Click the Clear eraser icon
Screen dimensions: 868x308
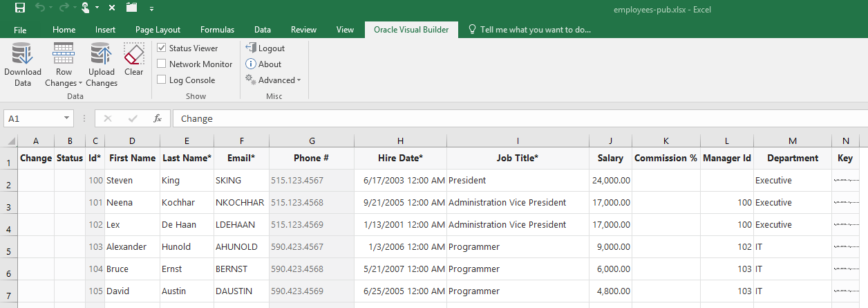(x=133, y=53)
